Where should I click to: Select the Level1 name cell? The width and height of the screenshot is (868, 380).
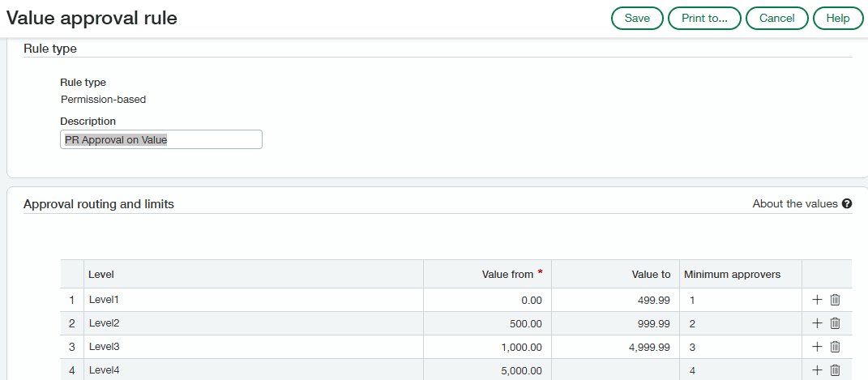pos(254,300)
